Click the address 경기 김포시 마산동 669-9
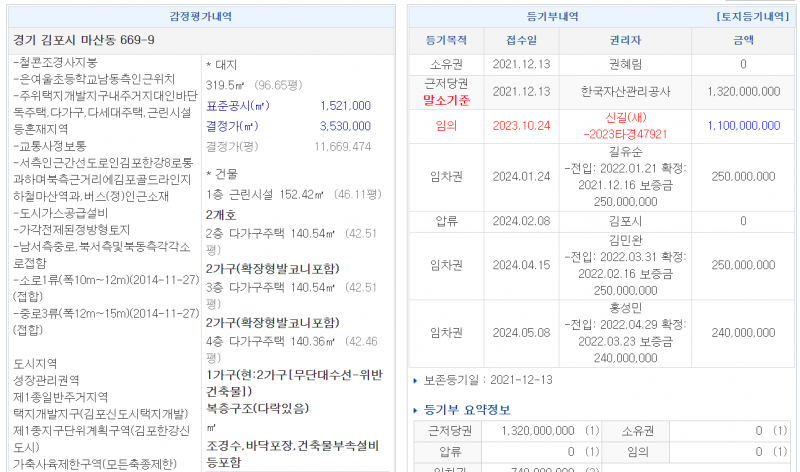 tap(84, 40)
